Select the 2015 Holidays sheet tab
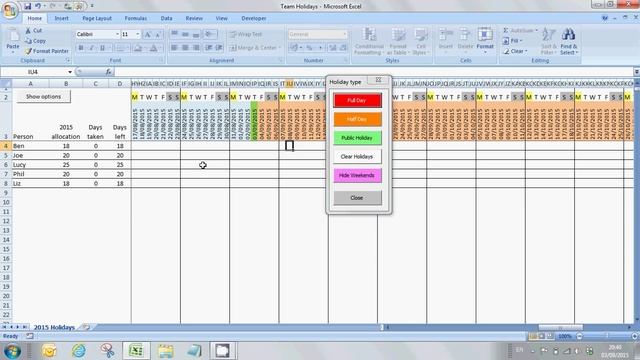The height and width of the screenshot is (360, 640). click(x=54, y=327)
